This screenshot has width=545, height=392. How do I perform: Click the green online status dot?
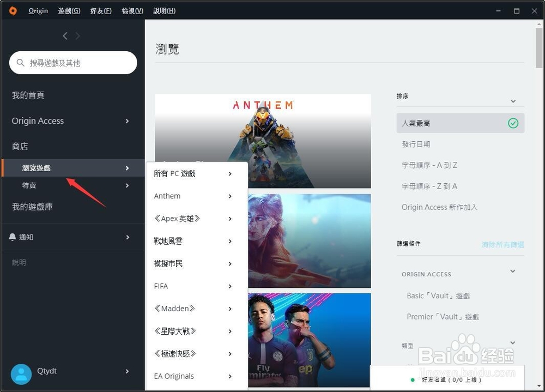coord(413,380)
